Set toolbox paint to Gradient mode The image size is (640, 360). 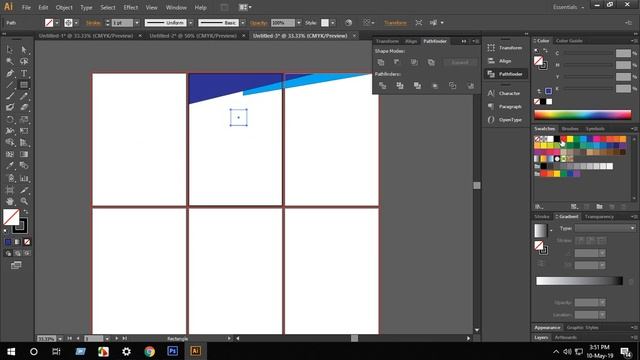point(17,242)
